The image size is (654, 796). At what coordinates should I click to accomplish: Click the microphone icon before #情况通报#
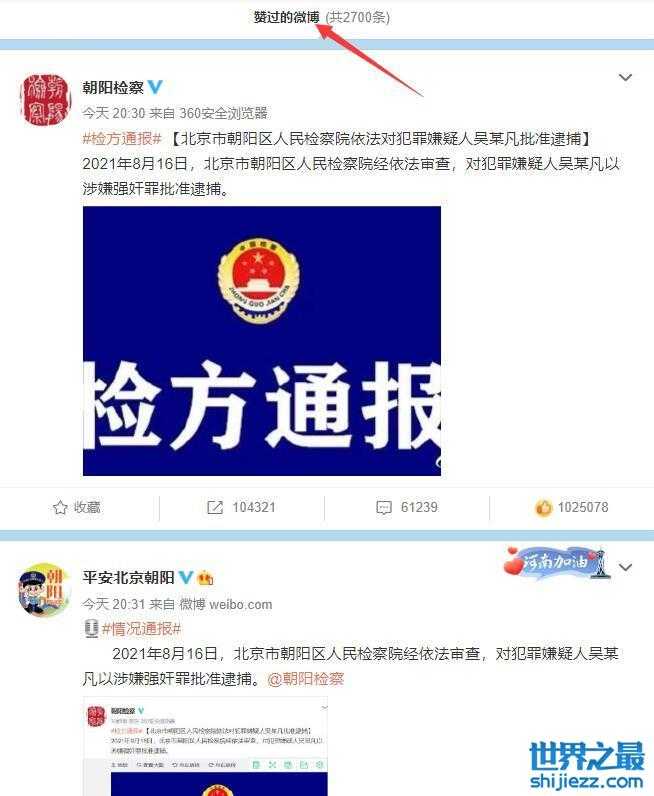[91, 628]
